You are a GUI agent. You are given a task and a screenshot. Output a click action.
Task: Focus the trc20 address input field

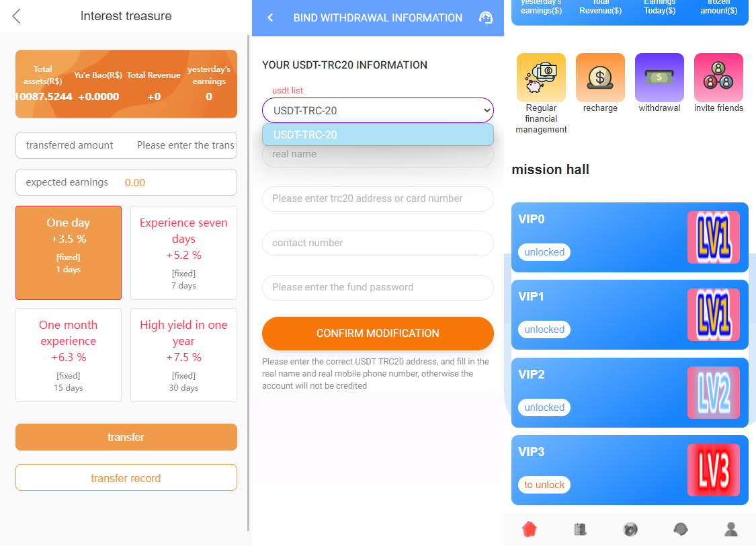(378, 199)
